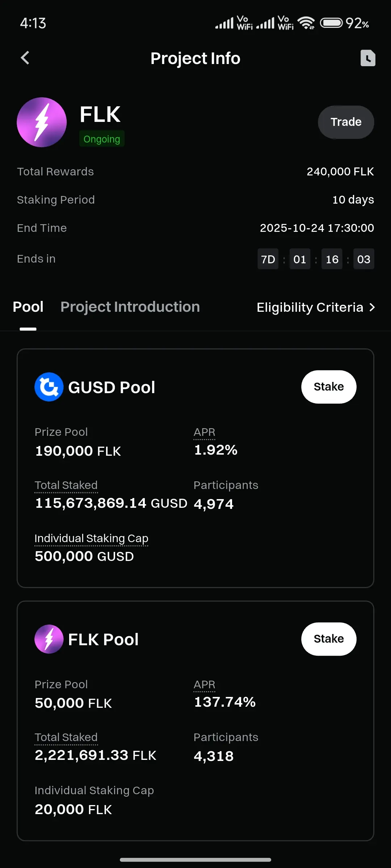Switch to Project Introduction tab
Viewport: 391px width, 868px height.
coord(130,307)
